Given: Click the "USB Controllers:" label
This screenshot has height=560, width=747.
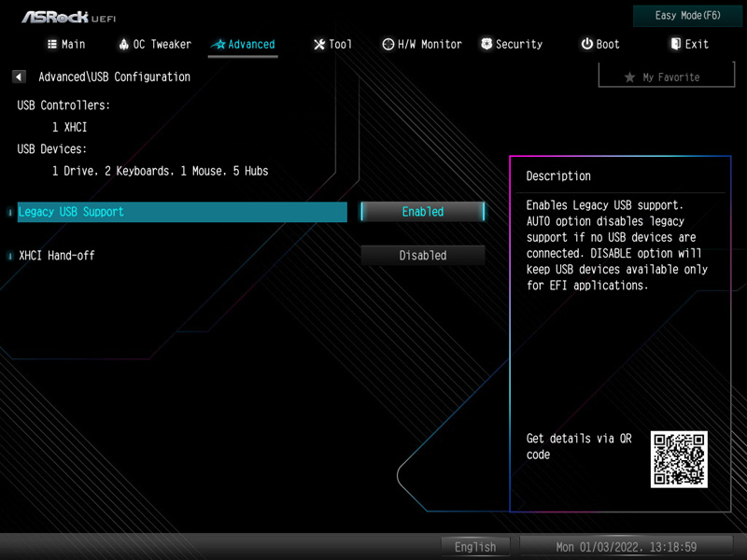Looking at the screenshot, I should [x=63, y=105].
